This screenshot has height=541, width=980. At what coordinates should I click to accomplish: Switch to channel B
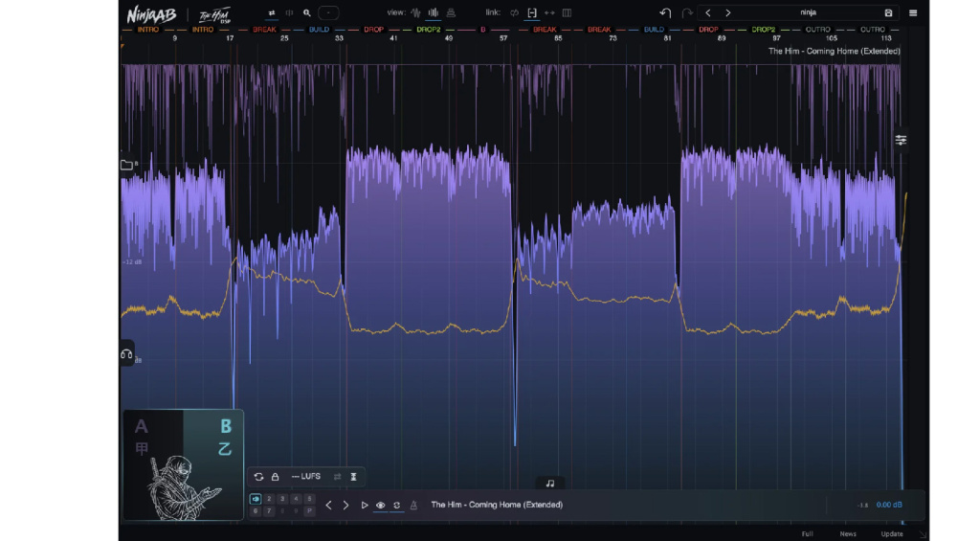(x=226, y=426)
